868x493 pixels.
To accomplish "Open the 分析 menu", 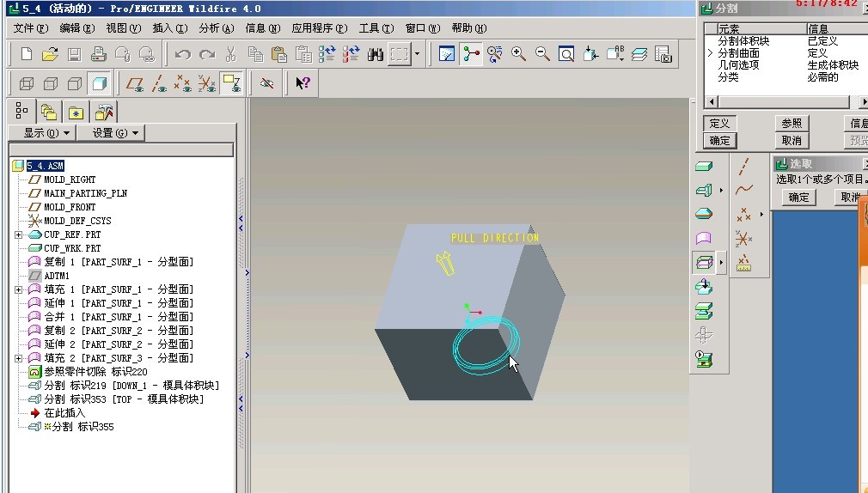I will (217, 28).
